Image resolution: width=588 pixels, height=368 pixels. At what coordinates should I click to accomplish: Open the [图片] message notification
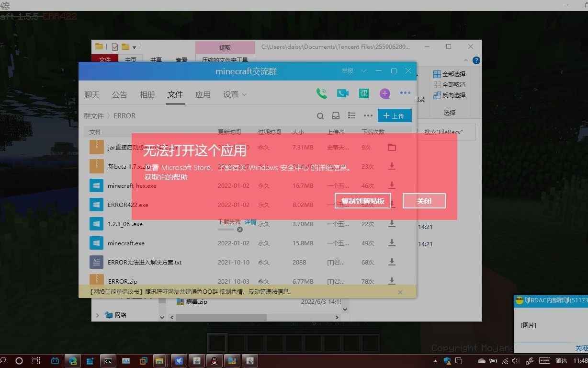pos(529,325)
